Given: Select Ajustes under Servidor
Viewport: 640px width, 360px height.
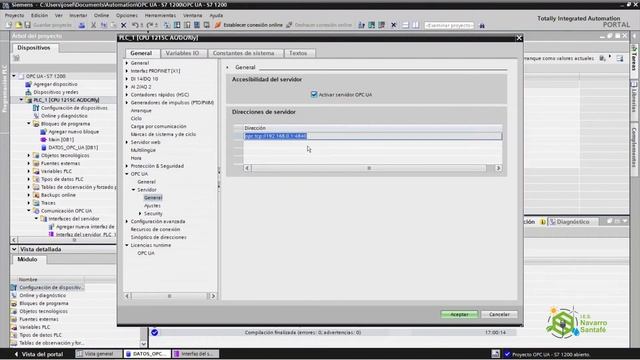Looking at the screenshot, I should (152, 205).
